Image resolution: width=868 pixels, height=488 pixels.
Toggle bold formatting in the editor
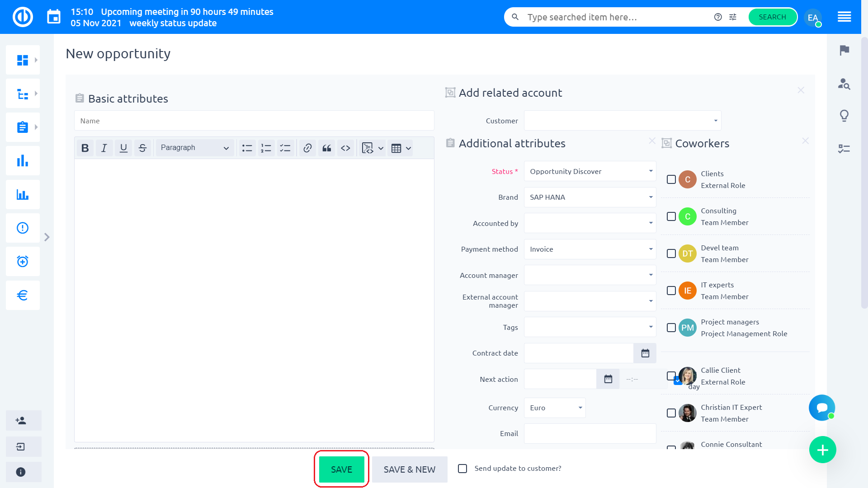click(x=85, y=148)
